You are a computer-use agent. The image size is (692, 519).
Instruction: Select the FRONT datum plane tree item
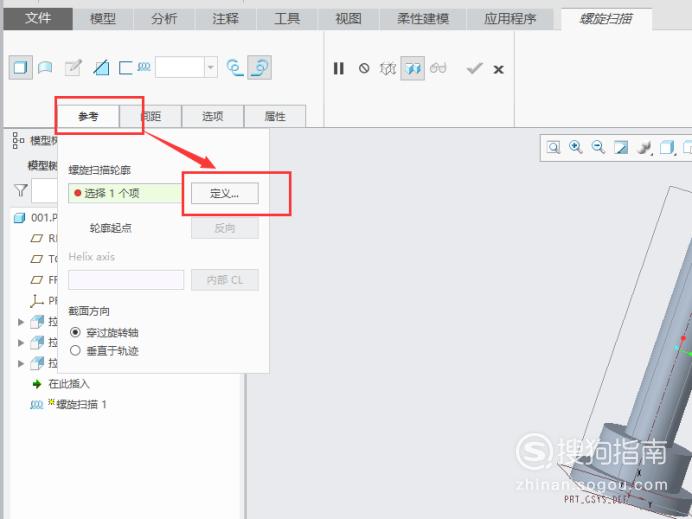(x=43, y=280)
